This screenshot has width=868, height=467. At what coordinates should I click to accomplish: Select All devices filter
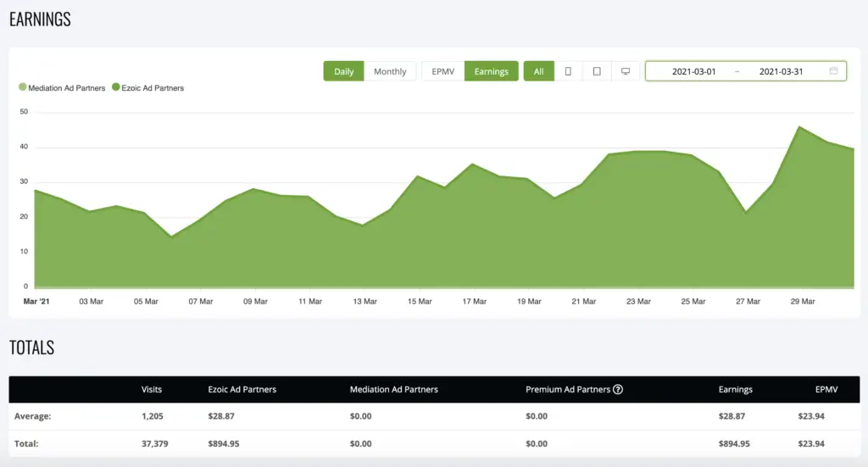538,71
